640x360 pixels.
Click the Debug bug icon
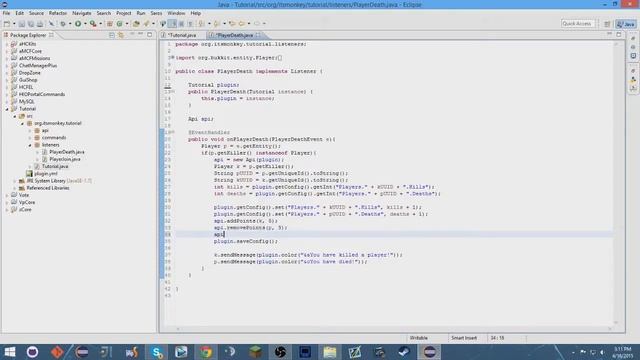62,24
